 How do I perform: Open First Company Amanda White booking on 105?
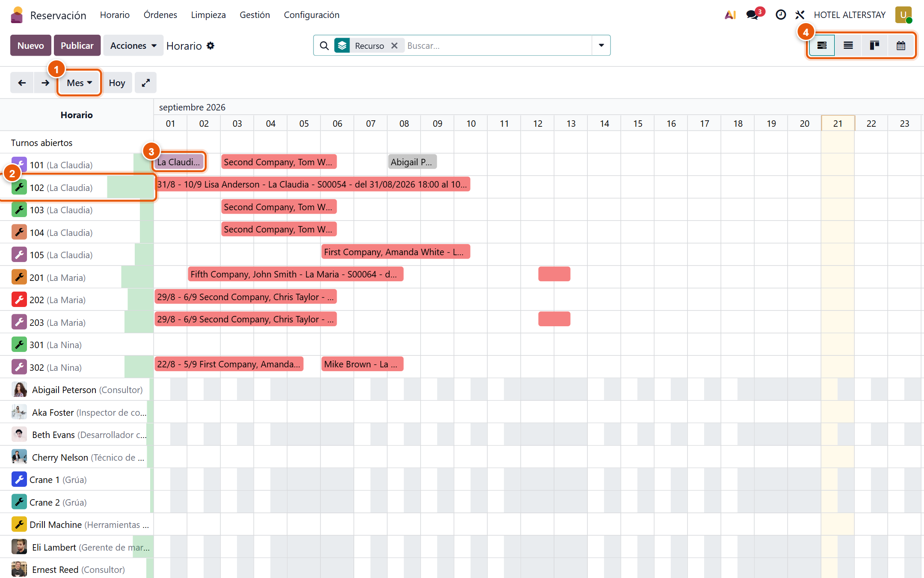(x=396, y=252)
